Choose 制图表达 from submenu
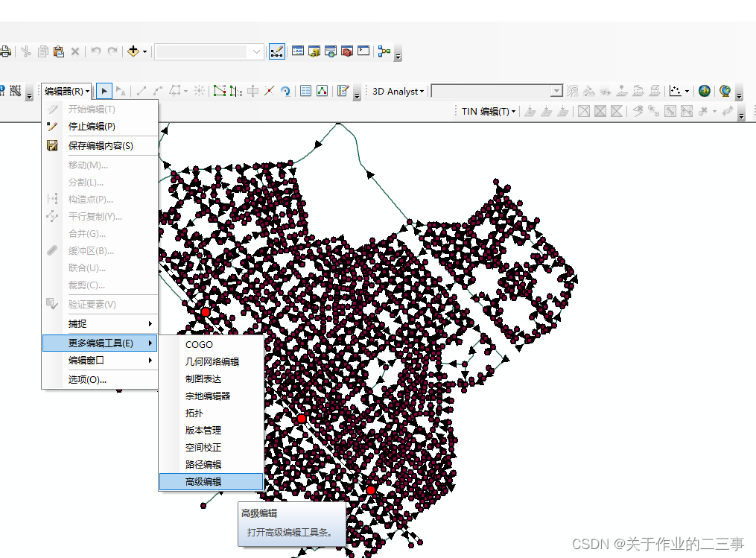The image size is (756, 558). tap(212, 379)
